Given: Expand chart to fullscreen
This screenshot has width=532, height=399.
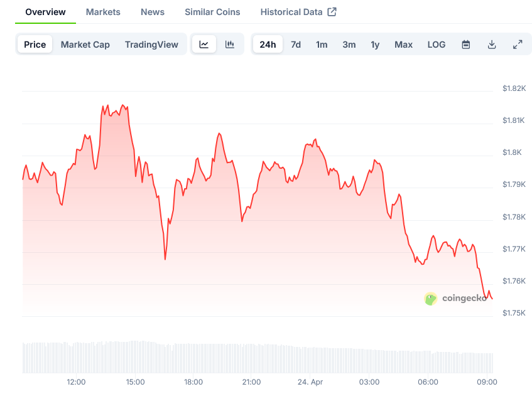Looking at the screenshot, I should click(518, 45).
